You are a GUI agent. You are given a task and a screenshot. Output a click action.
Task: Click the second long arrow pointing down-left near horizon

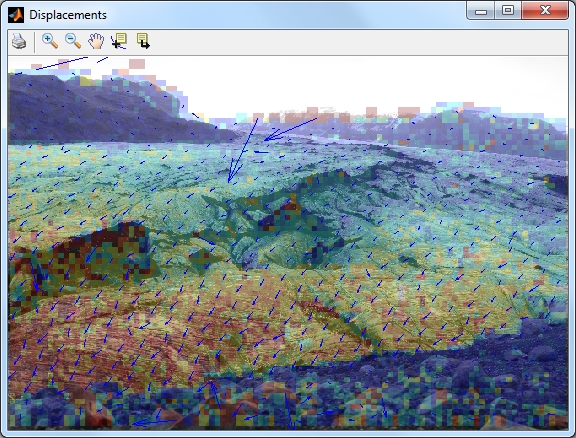click(x=290, y=129)
